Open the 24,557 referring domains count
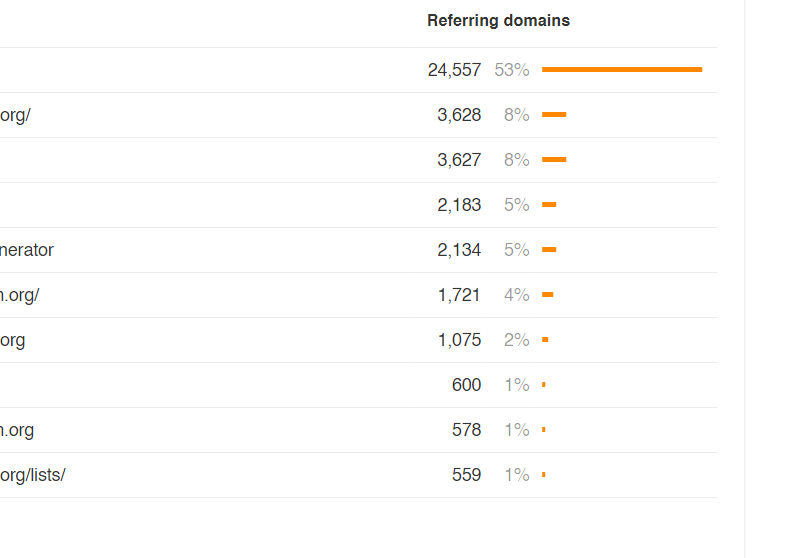800x558 pixels. tap(454, 70)
